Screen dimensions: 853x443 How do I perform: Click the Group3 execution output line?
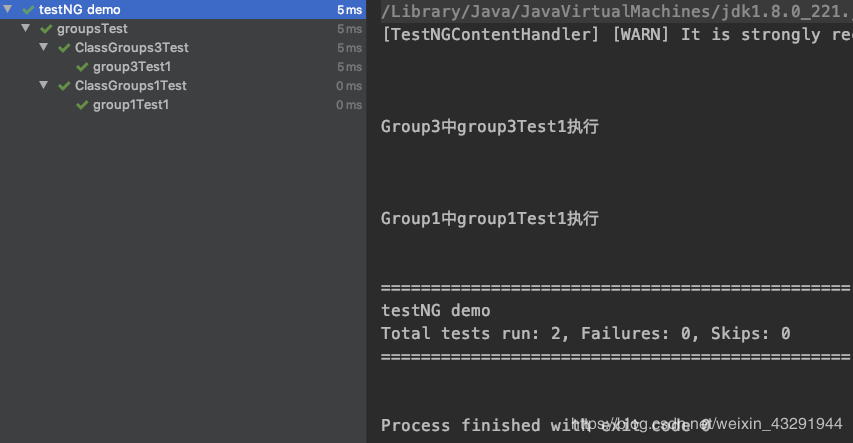[x=489, y=127]
